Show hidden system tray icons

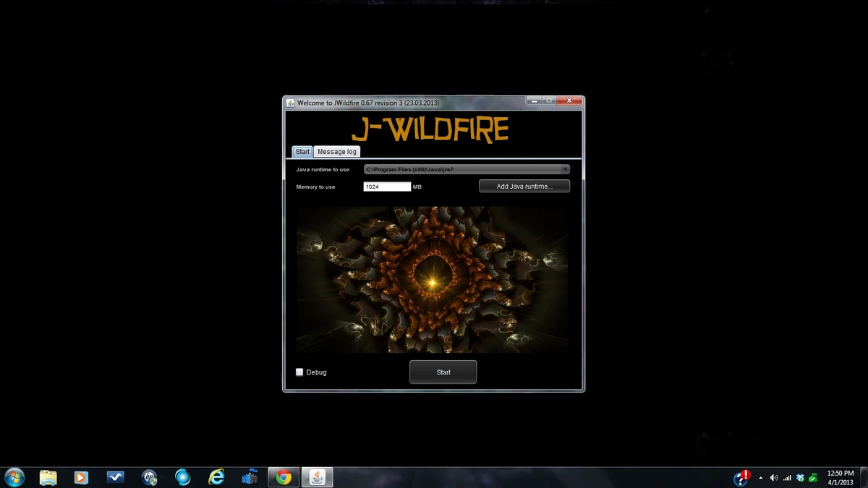tap(761, 477)
